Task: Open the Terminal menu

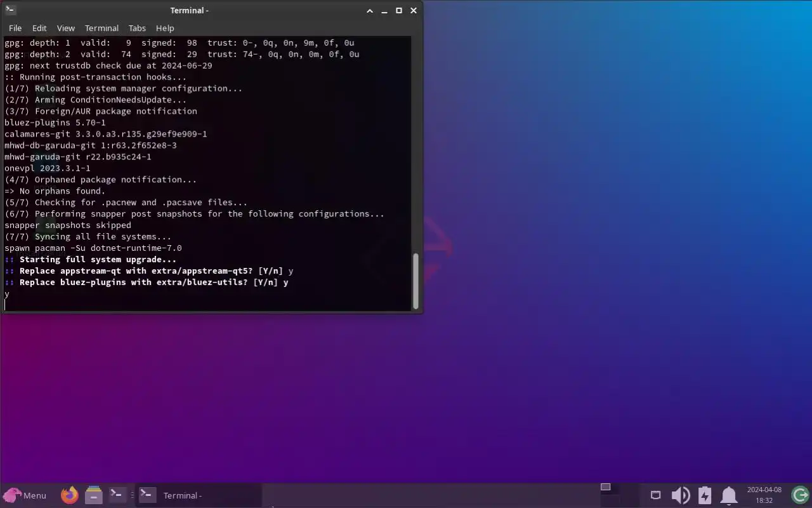Action: [x=101, y=28]
